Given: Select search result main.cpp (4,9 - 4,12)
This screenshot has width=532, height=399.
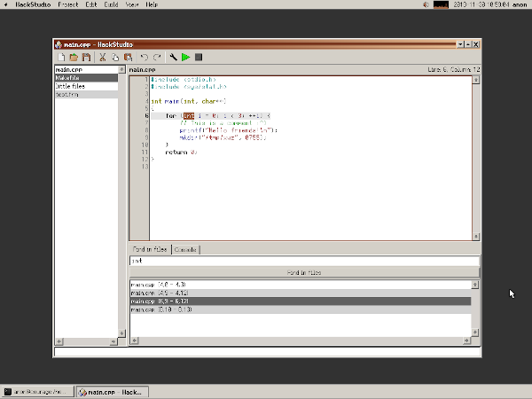Looking at the screenshot, I should click(x=301, y=293).
